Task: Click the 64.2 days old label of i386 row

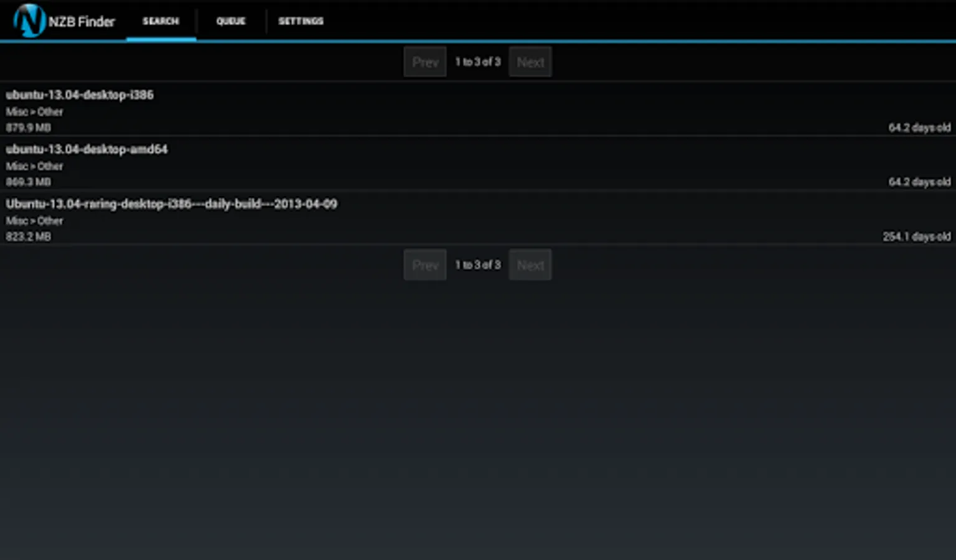Action: [919, 128]
